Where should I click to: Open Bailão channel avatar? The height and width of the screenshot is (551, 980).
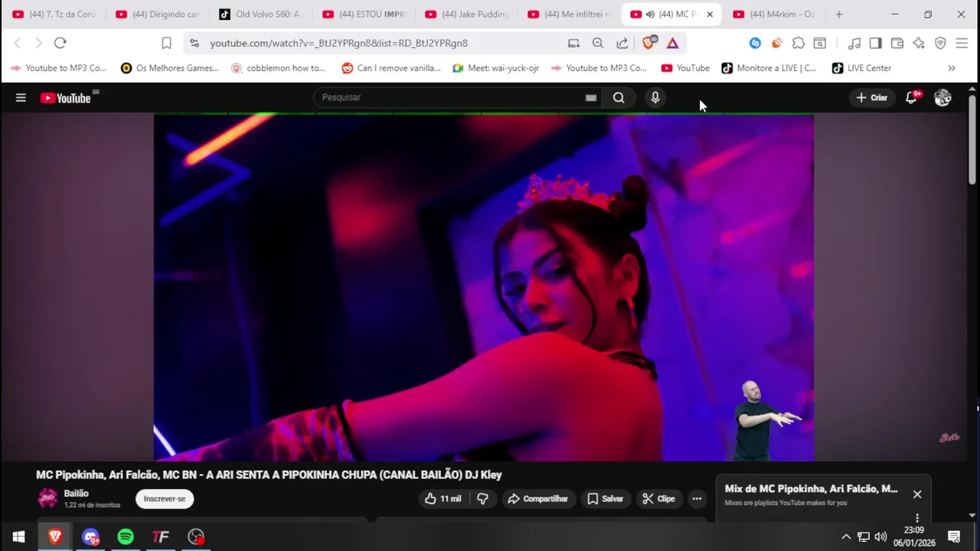47,498
